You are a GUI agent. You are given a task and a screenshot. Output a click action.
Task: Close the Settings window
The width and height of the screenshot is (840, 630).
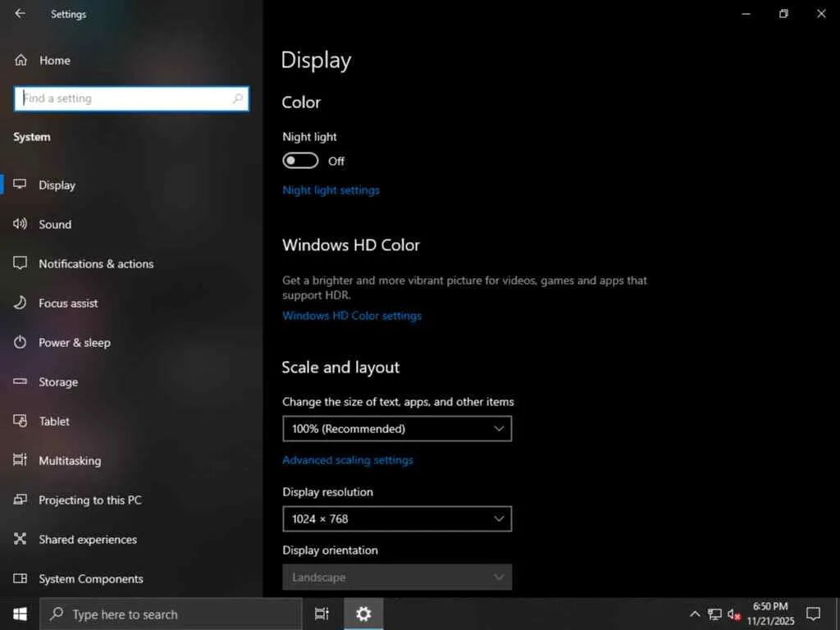(820, 13)
